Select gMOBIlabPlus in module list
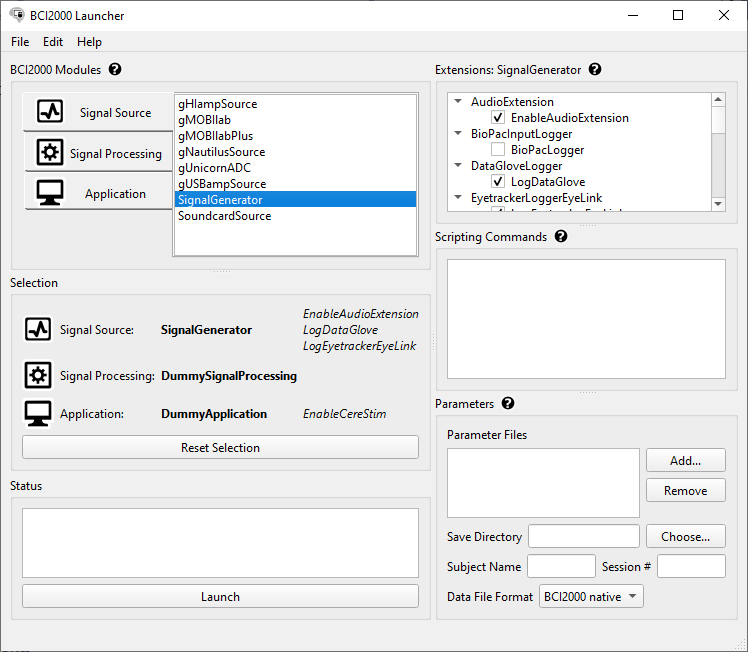The image size is (748, 652). tap(295, 135)
